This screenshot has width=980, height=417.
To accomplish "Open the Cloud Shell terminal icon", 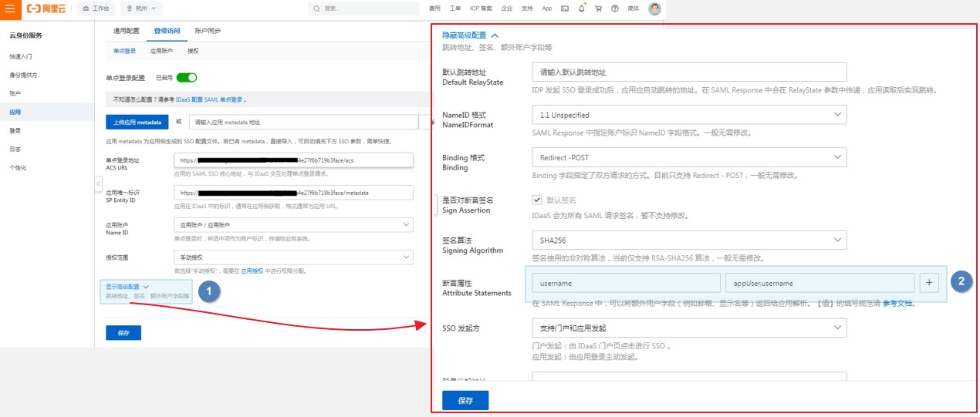I will tap(565, 8).
